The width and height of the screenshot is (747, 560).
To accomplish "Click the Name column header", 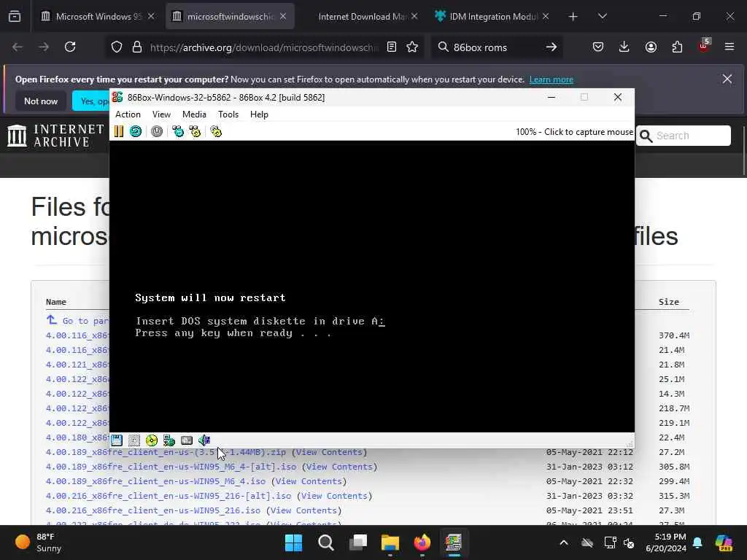I will click(55, 302).
